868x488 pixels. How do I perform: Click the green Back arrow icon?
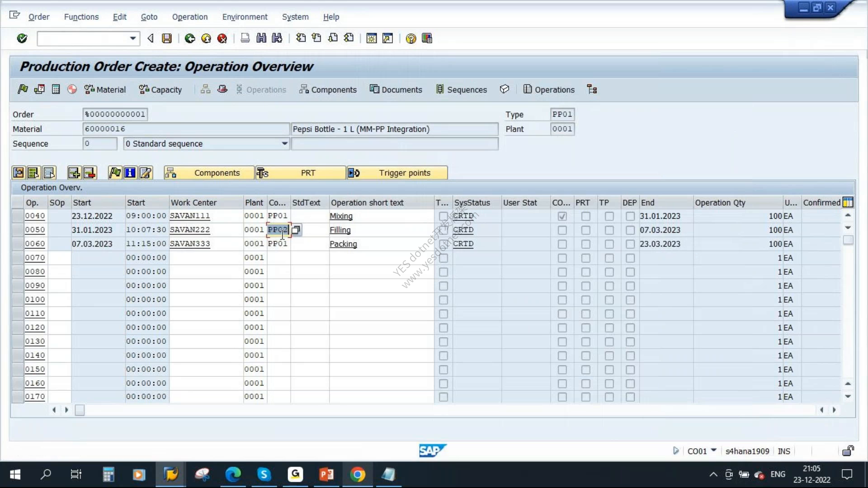(190, 38)
